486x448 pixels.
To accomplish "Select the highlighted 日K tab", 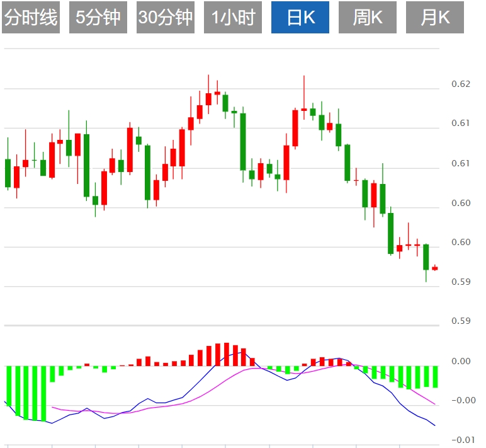I will (x=300, y=18).
